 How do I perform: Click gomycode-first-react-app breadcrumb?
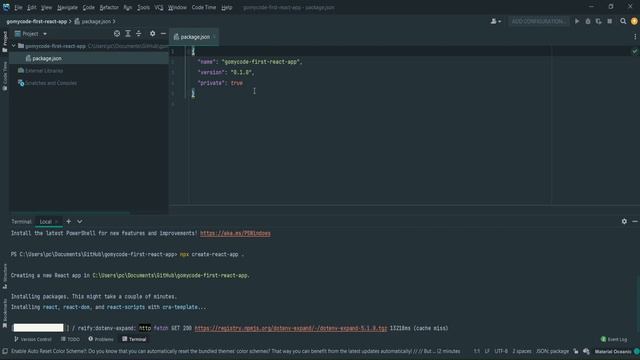[36, 21]
